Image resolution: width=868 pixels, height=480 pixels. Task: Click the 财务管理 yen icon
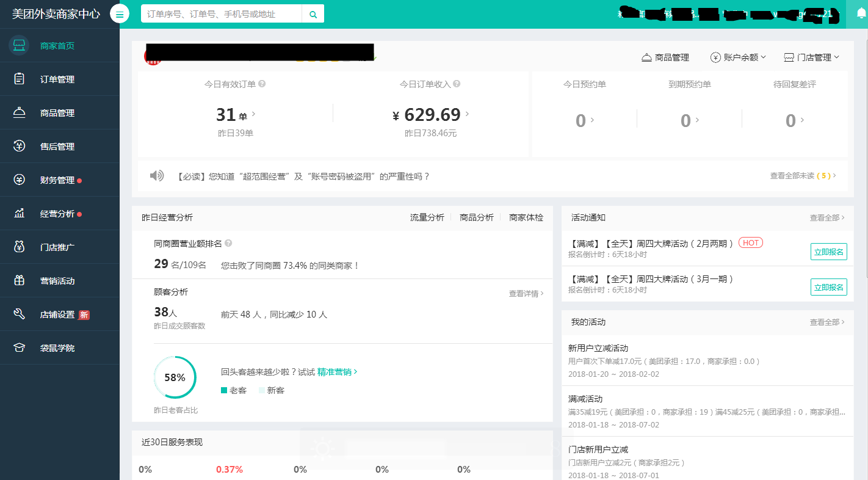tap(19, 180)
